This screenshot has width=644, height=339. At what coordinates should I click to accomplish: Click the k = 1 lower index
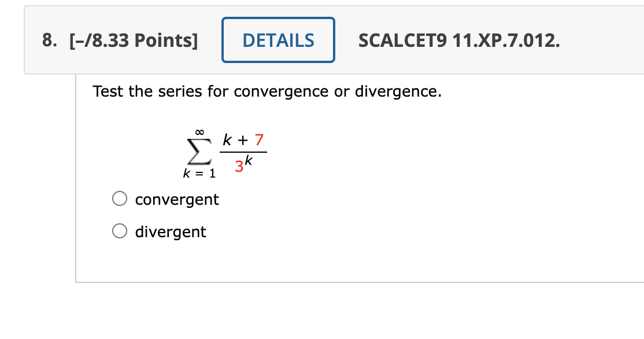pos(198,172)
